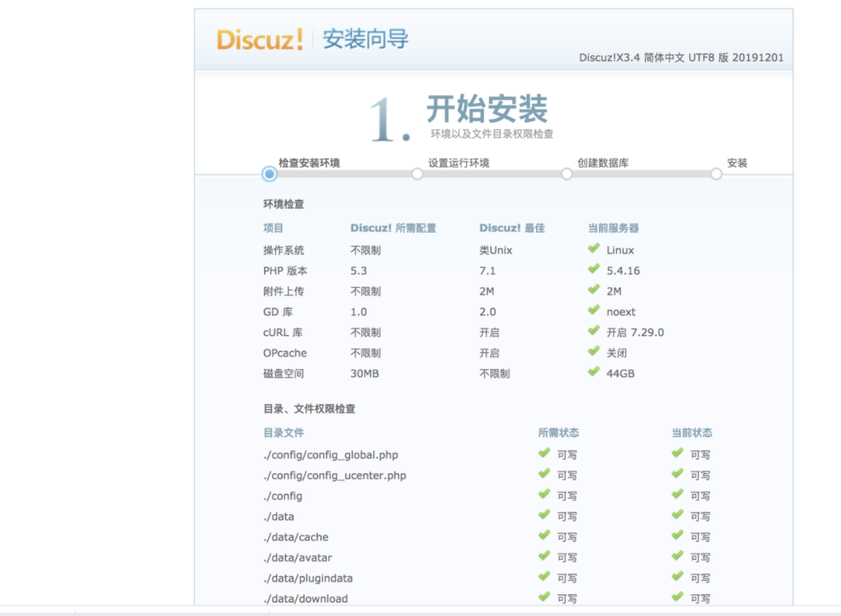Click the 磁盘空间 row label
This screenshot has width=841, height=616.
(x=283, y=374)
